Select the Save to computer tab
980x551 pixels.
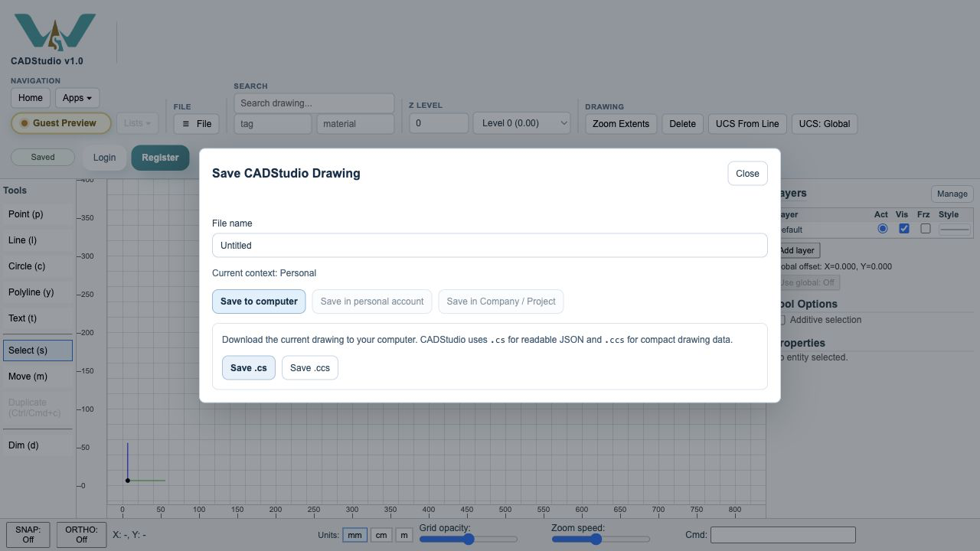(259, 302)
